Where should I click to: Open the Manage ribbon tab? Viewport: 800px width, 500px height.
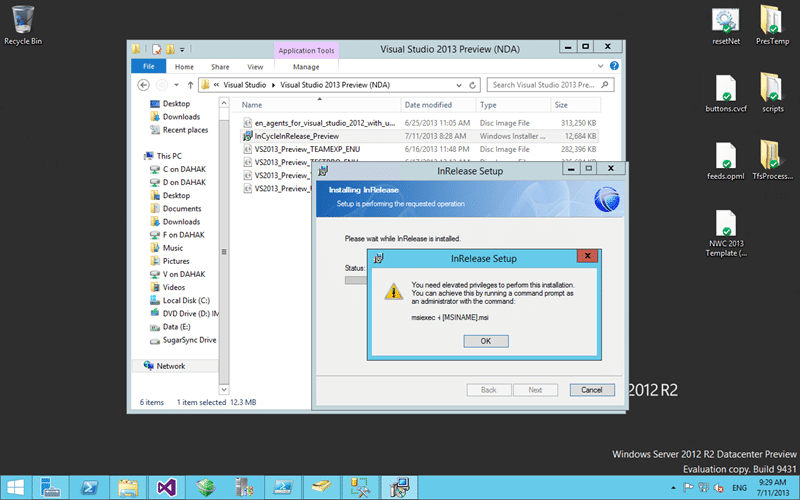(306, 67)
